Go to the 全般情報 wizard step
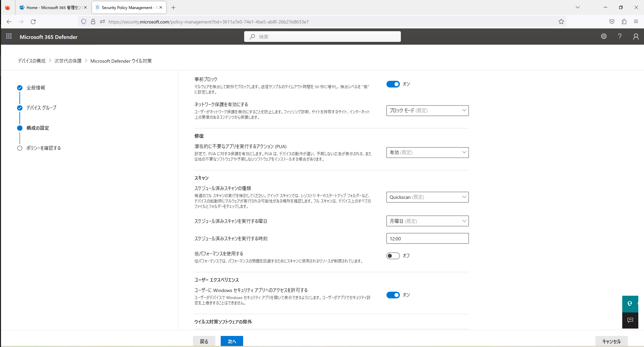The image size is (644, 347). 36,88
